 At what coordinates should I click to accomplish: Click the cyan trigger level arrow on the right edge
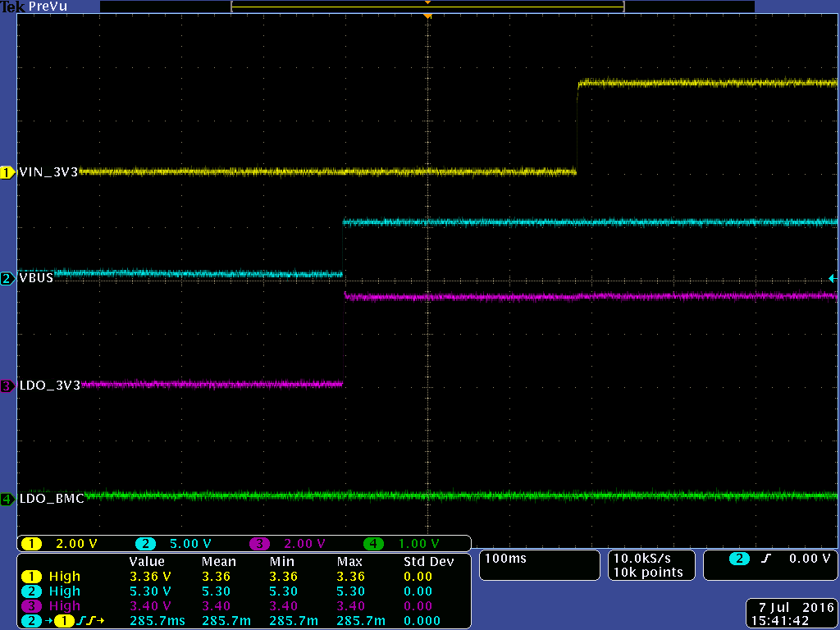833,278
